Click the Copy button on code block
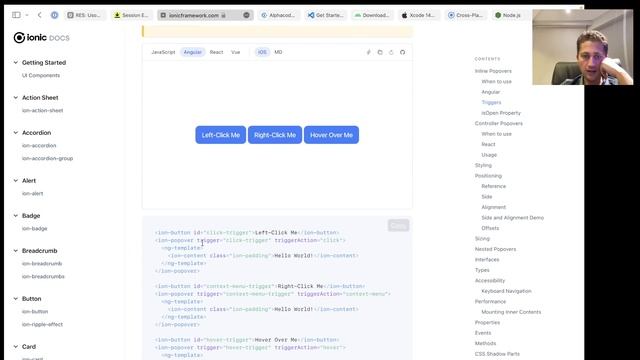The width and height of the screenshot is (640, 360). click(x=398, y=225)
